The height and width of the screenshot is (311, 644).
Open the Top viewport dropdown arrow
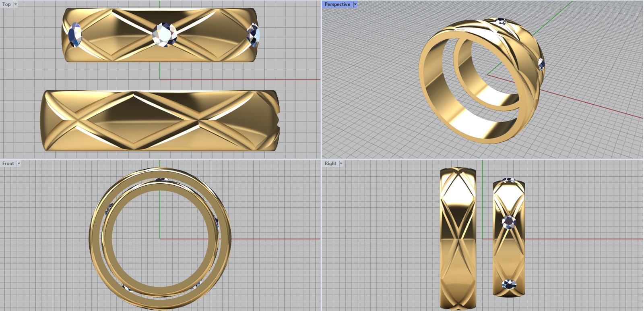coord(16,4)
